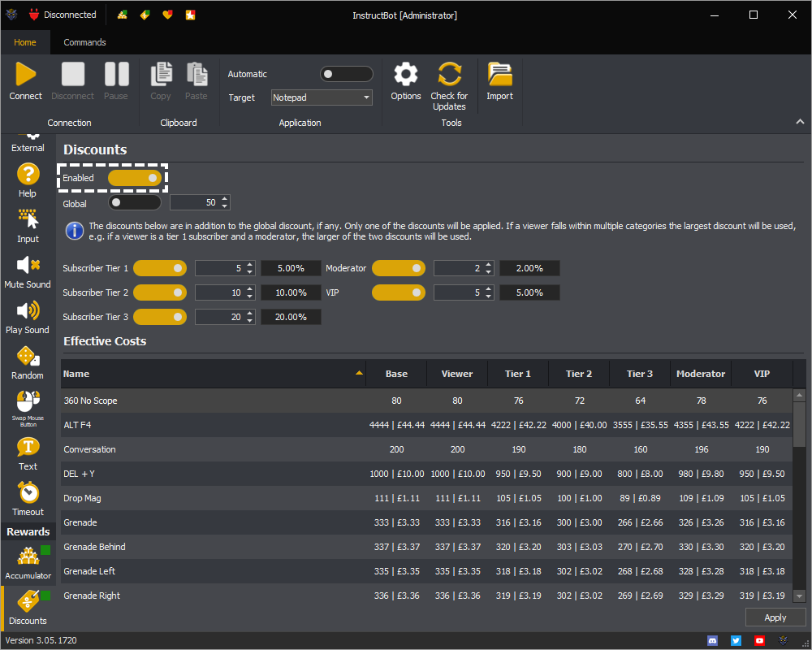Click the first yellow quick-access icon in title bar
The image size is (812, 650).
123,15
